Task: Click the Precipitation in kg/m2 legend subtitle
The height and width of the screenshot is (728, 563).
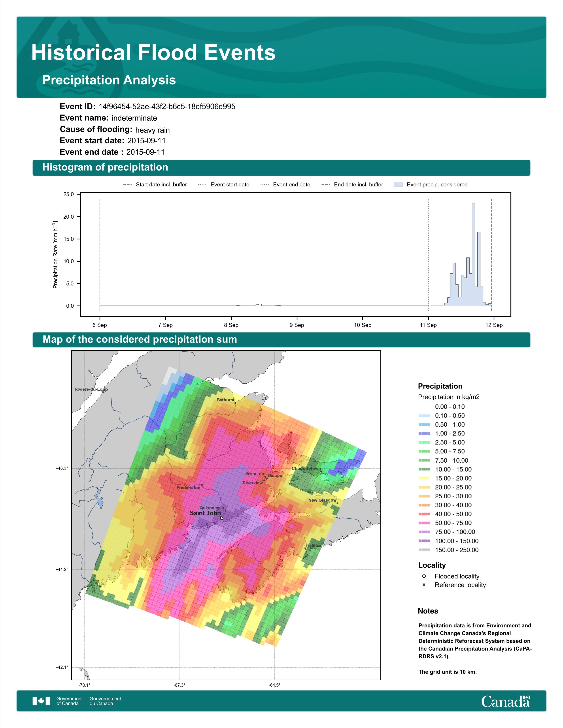Action: tap(449, 397)
